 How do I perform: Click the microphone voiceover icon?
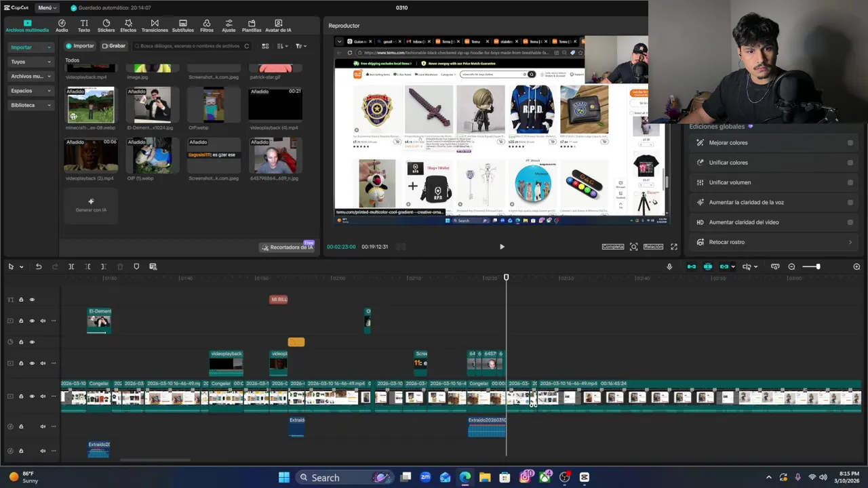click(x=669, y=267)
